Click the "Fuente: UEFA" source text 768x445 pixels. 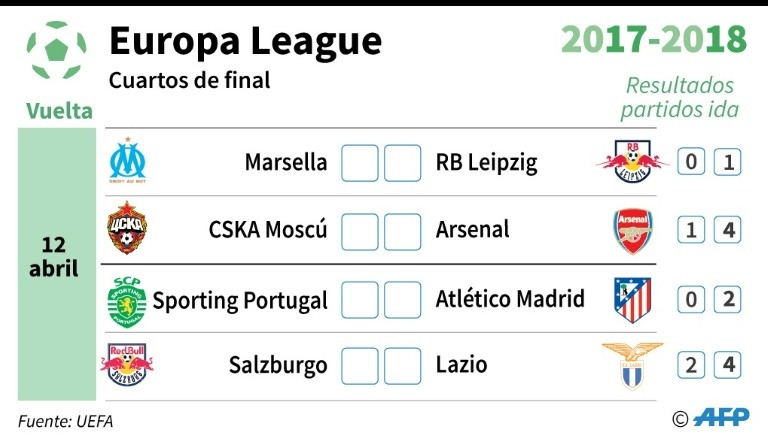click(x=66, y=421)
